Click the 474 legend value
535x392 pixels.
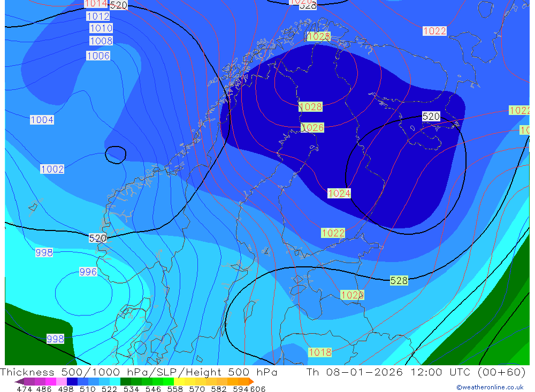click(24, 389)
